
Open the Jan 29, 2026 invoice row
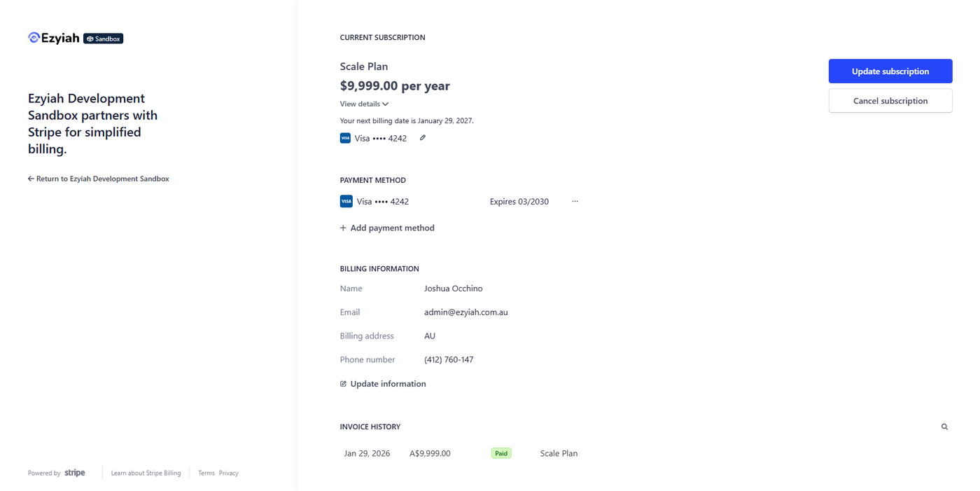tap(367, 453)
